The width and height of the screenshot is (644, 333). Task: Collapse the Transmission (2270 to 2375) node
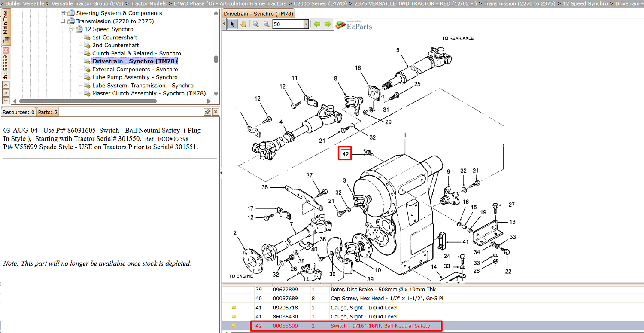[x=63, y=21]
